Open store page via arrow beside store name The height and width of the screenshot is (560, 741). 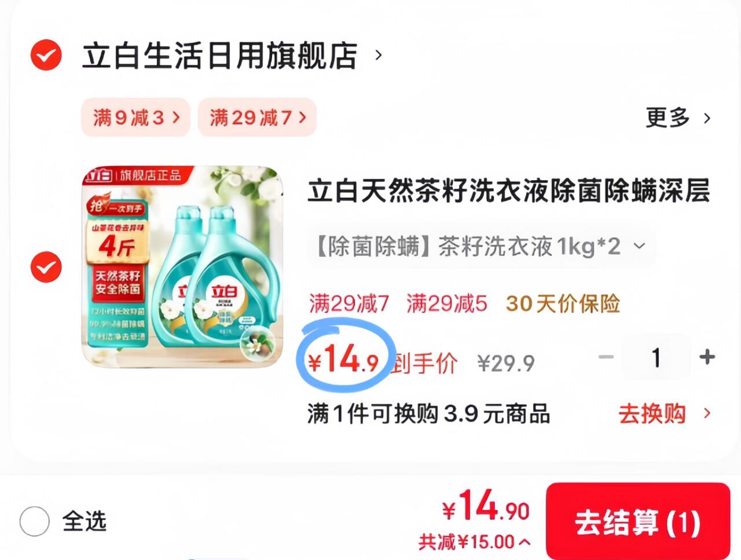(379, 56)
